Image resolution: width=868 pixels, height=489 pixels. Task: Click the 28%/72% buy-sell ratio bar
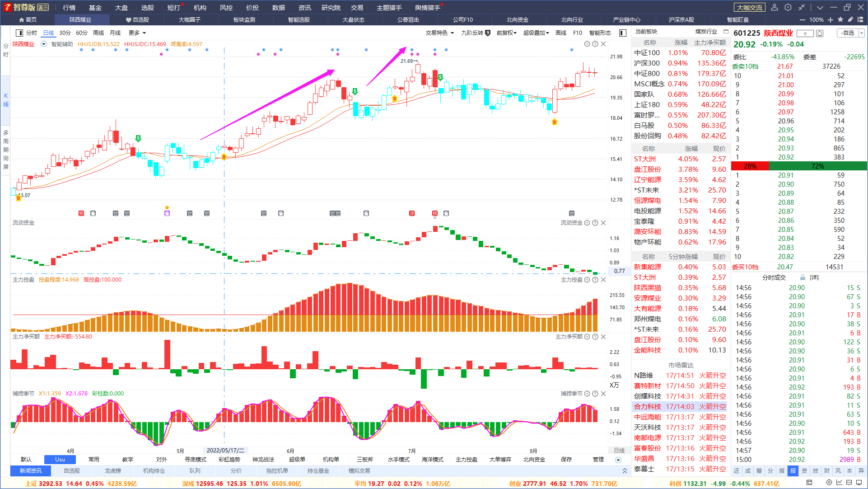click(x=799, y=166)
